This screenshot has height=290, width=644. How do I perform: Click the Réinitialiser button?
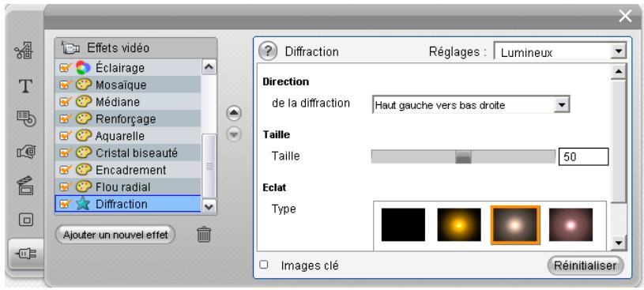[586, 265]
